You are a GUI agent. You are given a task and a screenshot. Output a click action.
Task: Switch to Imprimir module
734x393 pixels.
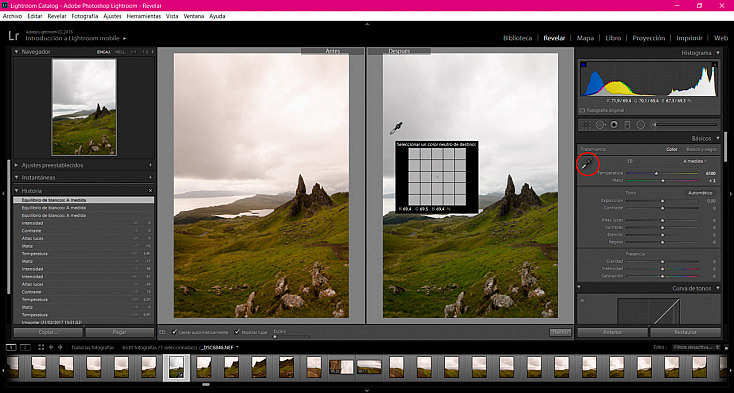(x=689, y=38)
